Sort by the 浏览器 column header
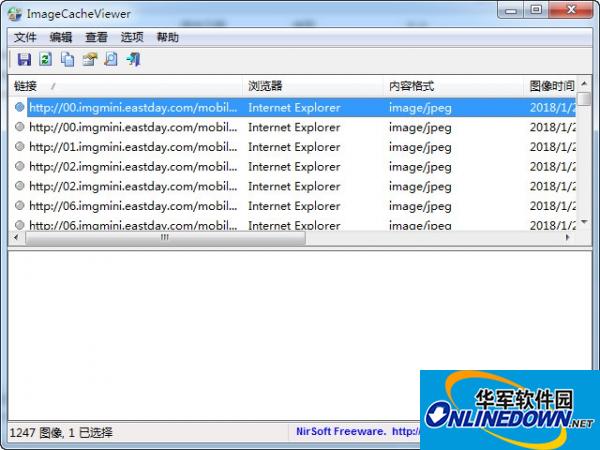 [x=313, y=86]
